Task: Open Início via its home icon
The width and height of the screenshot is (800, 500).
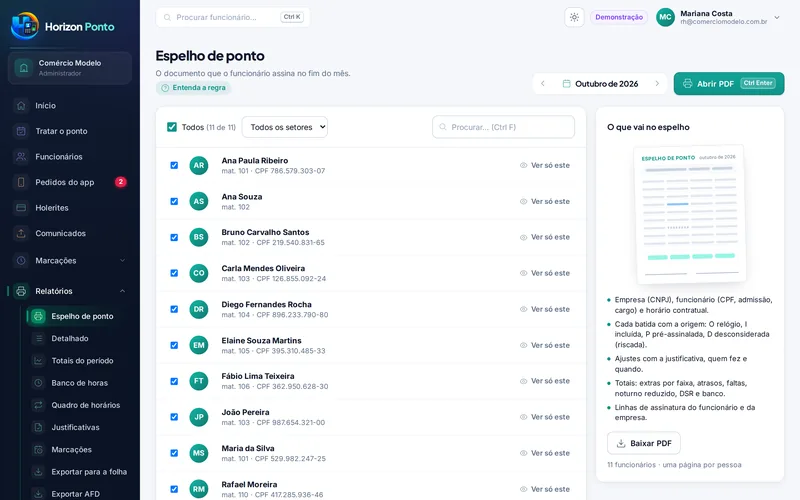Action: tap(21, 106)
